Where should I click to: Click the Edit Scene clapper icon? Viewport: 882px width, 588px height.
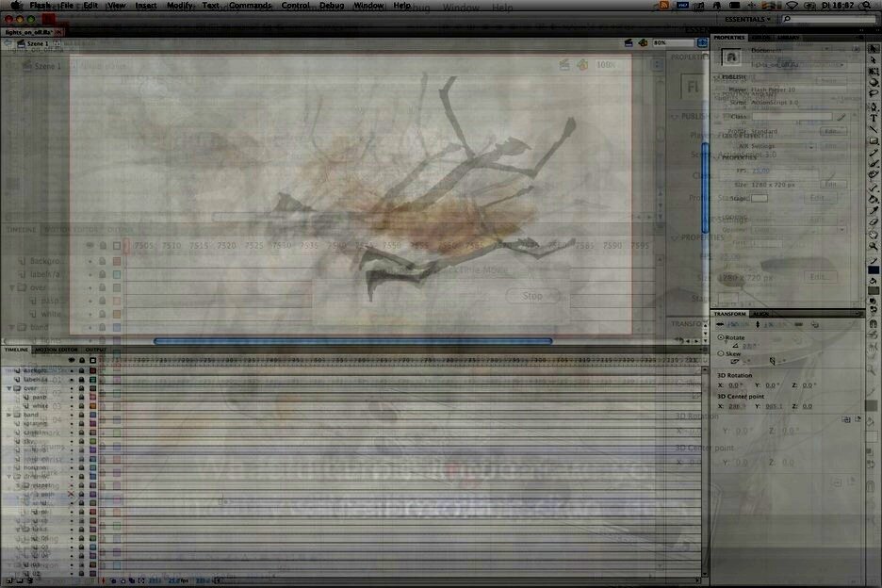pyautogui.click(x=629, y=42)
